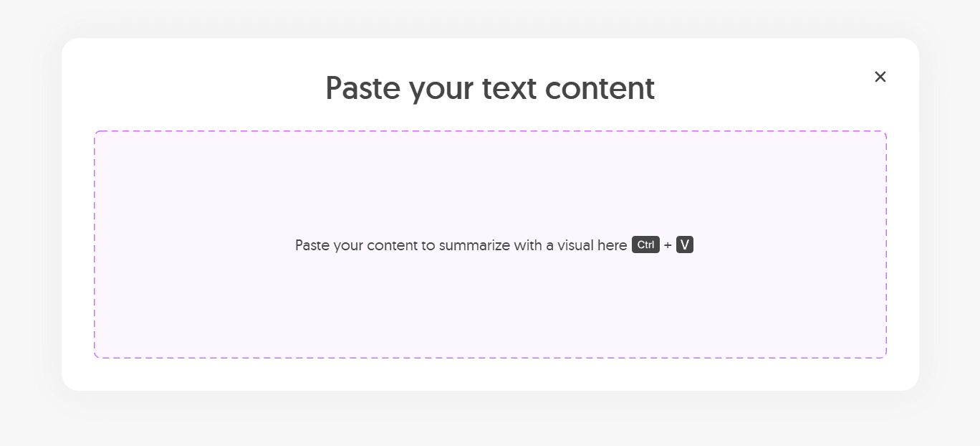Click the hint's first word "Paste"
The height and width of the screenshot is (446, 980).
[x=312, y=245]
